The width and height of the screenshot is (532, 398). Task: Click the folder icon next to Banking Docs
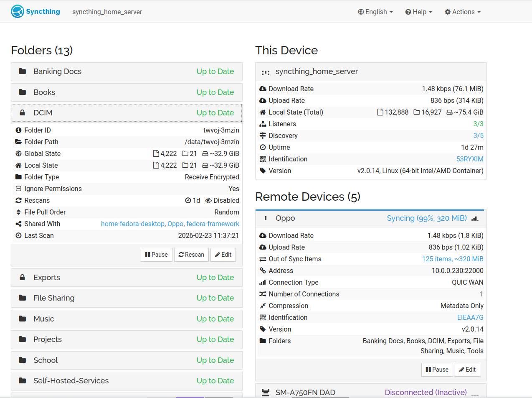pyautogui.click(x=23, y=71)
